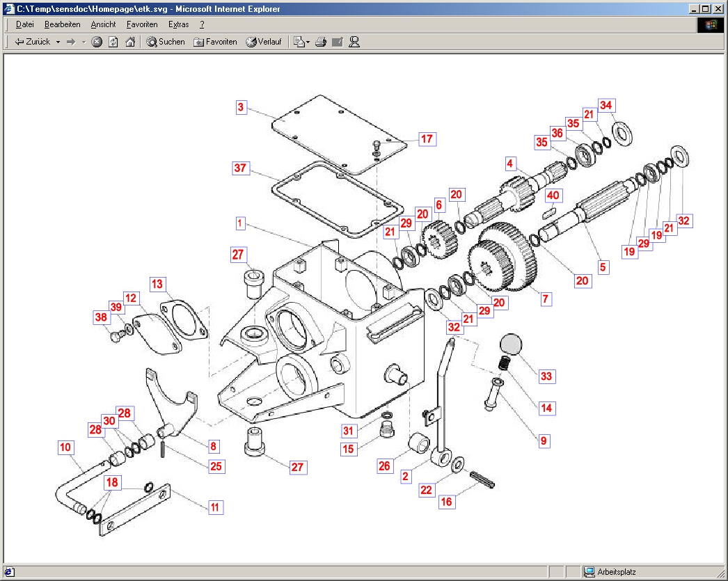Image resolution: width=728 pixels, height=581 pixels.
Task: Click the Forward arrow icon
Action: 71,42
